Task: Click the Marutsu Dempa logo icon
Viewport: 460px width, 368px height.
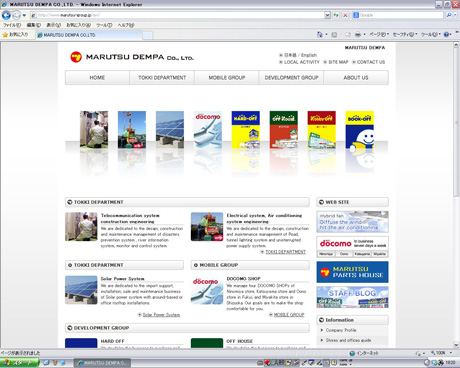Action: tap(76, 57)
